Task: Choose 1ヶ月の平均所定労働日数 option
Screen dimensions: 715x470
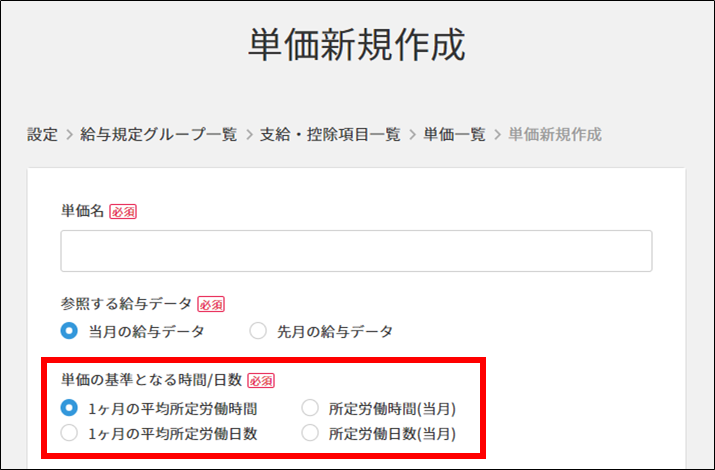Action: [x=69, y=433]
